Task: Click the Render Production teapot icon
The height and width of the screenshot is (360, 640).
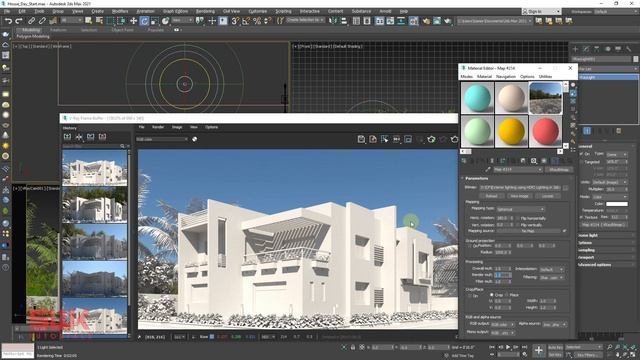Action: [x=448, y=21]
